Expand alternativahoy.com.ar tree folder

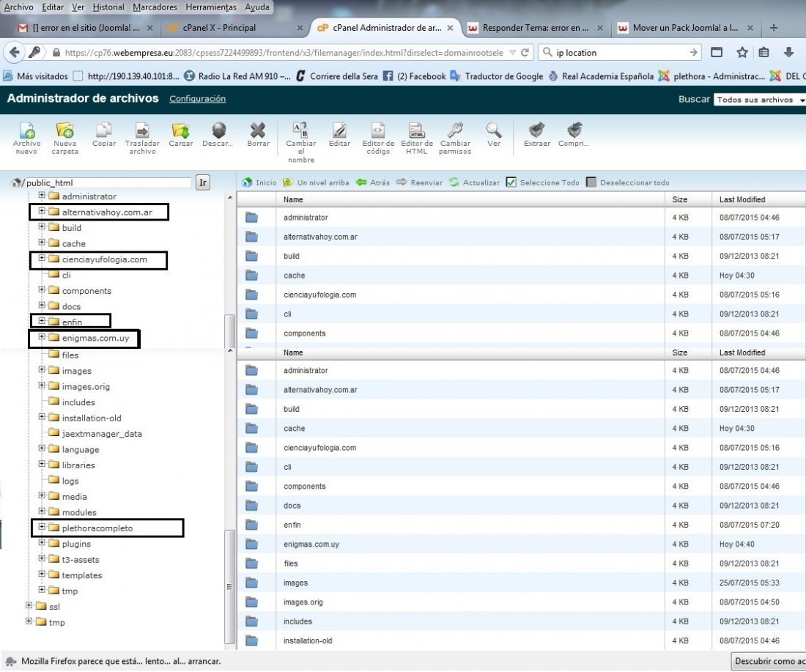coord(42,211)
